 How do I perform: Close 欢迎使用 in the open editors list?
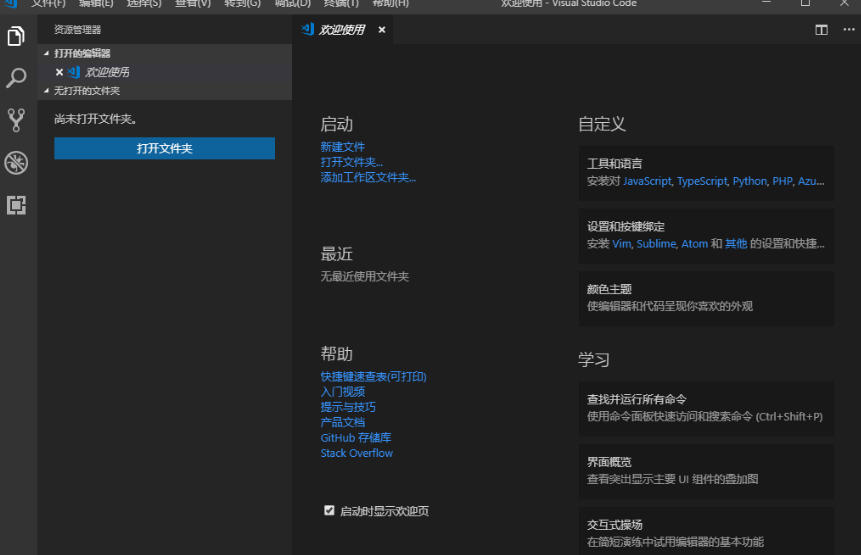(59, 72)
